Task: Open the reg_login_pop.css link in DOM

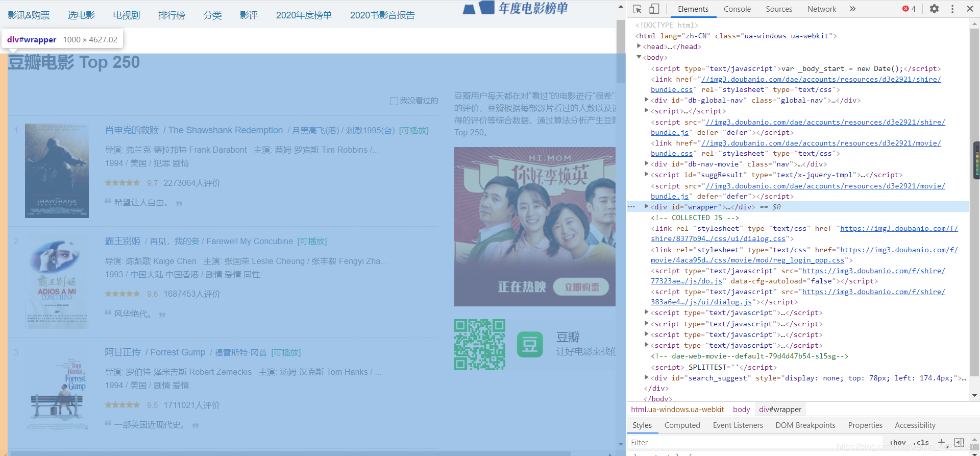Action: click(804, 255)
